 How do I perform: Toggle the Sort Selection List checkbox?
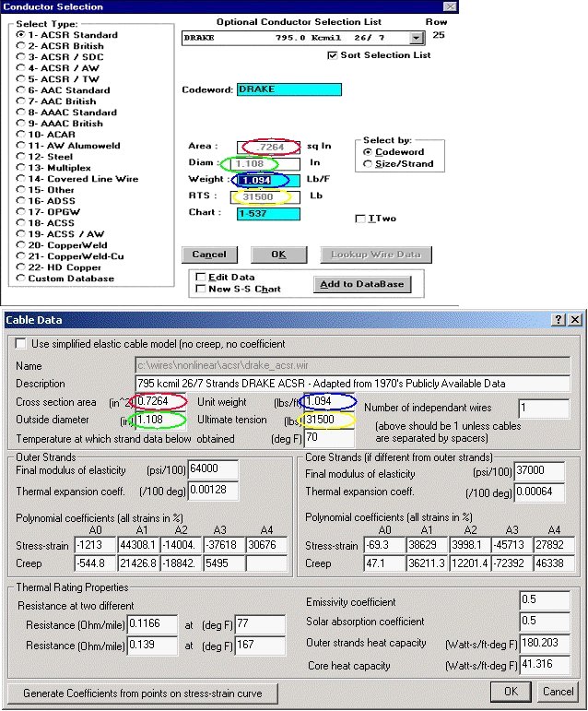[333, 55]
